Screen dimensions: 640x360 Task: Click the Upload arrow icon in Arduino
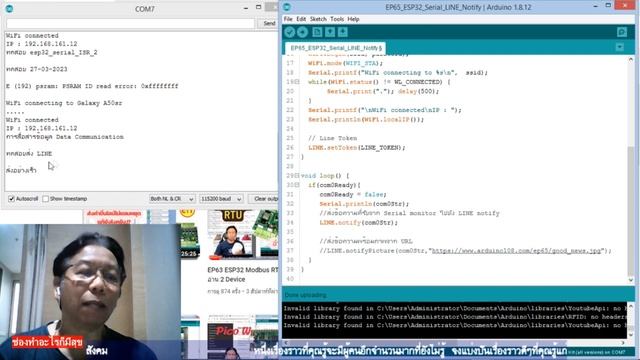[302, 32]
